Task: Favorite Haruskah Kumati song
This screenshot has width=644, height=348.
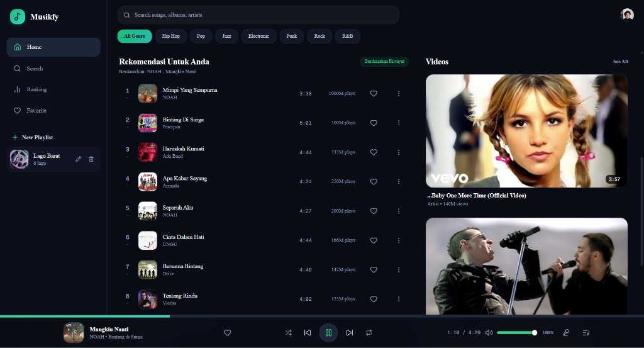Action: (374, 152)
